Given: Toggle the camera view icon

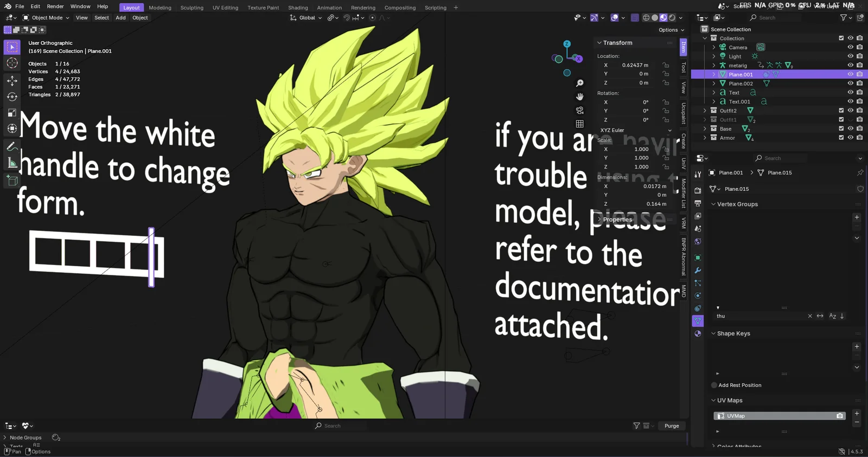Looking at the screenshot, I should click(x=580, y=110).
